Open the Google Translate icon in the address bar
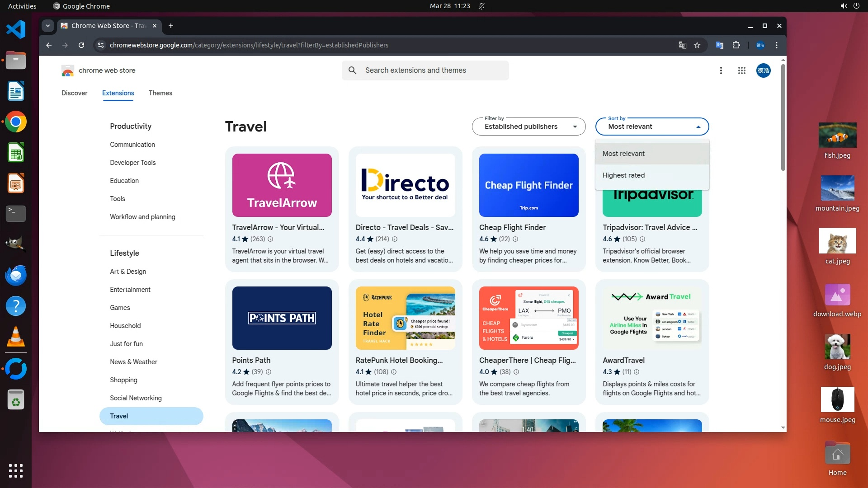868x488 pixels. [682, 45]
